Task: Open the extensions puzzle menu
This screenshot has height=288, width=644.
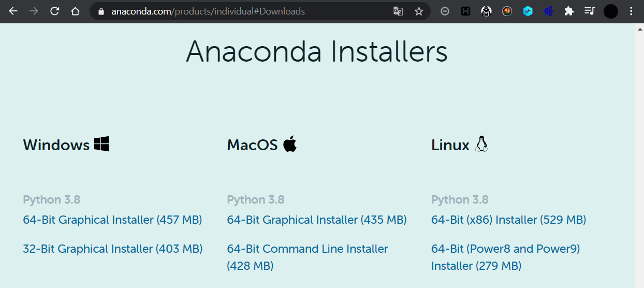Action: 569,11
